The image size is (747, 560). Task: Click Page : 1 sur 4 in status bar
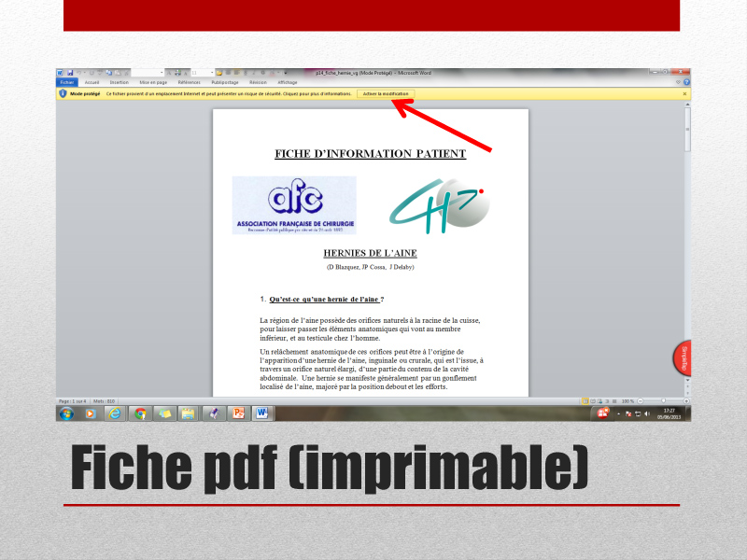click(x=73, y=401)
